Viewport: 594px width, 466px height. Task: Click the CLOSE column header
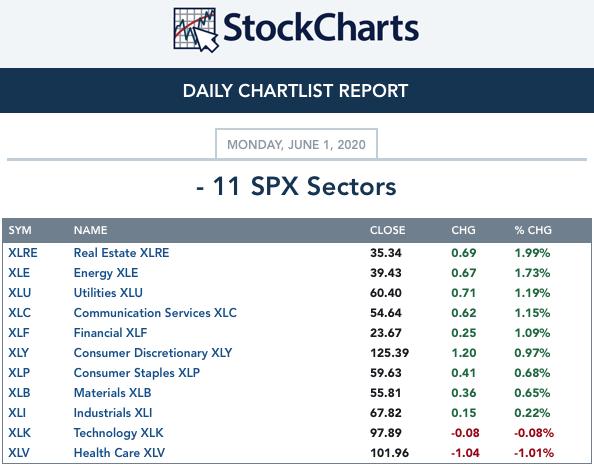[x=388, y=230]
